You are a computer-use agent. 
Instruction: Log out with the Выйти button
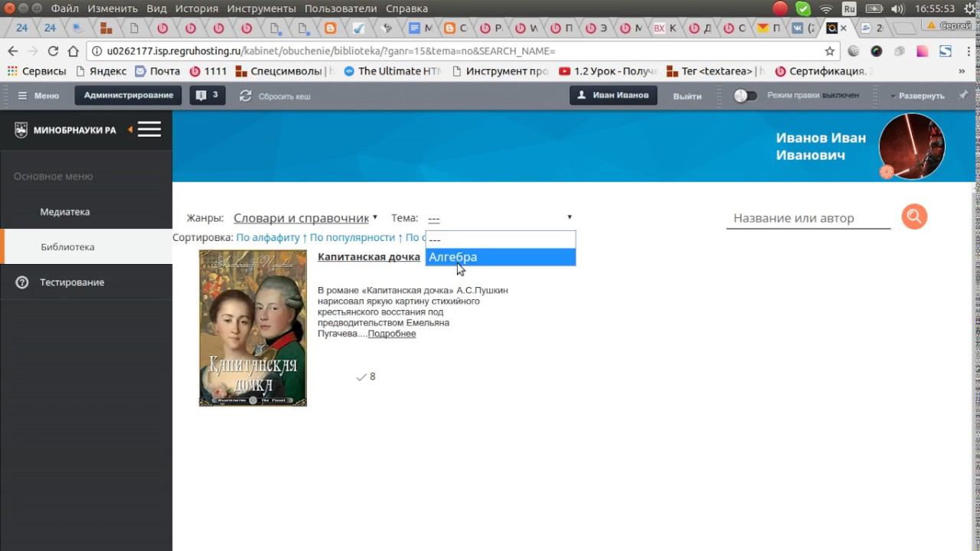pyautogui.click(x=688, y=96)
